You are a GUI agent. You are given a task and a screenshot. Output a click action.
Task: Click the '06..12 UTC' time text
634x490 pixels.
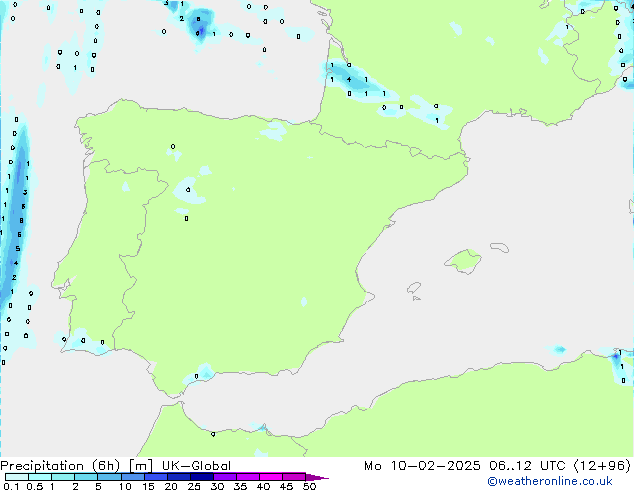tap(527, 466)
